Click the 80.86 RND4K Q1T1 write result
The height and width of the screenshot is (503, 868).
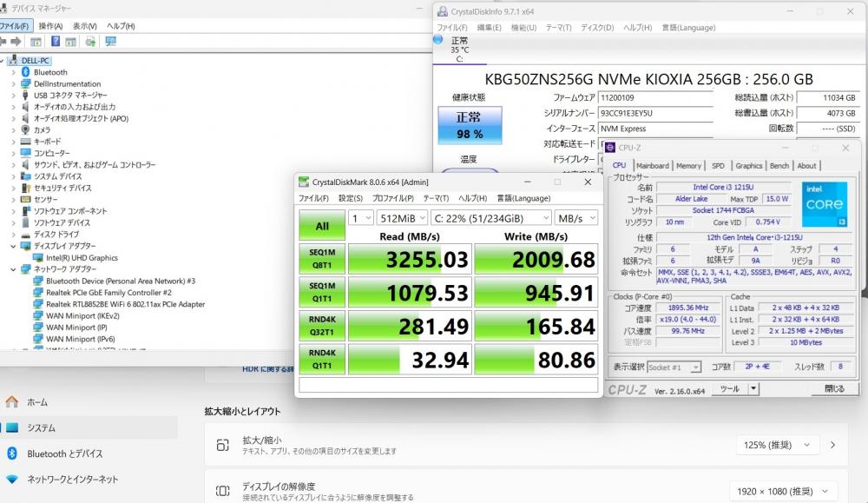[x=536, y=359]
